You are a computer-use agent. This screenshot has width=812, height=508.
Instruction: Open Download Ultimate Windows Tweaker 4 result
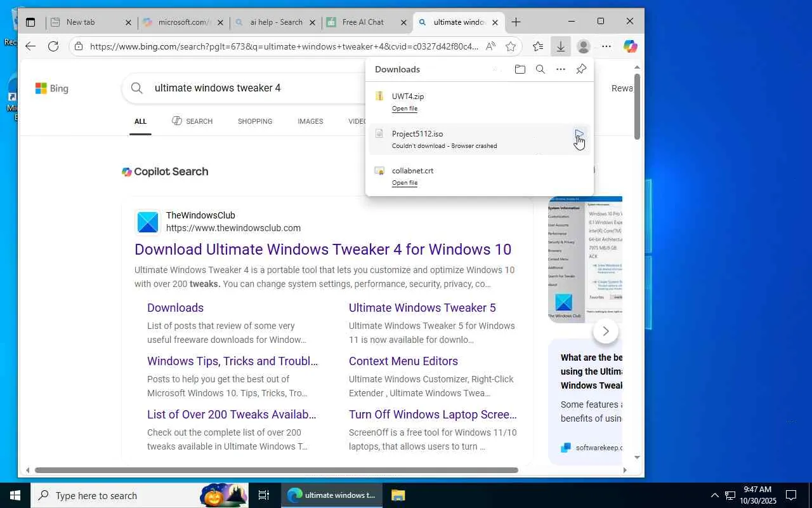(323, 250)
